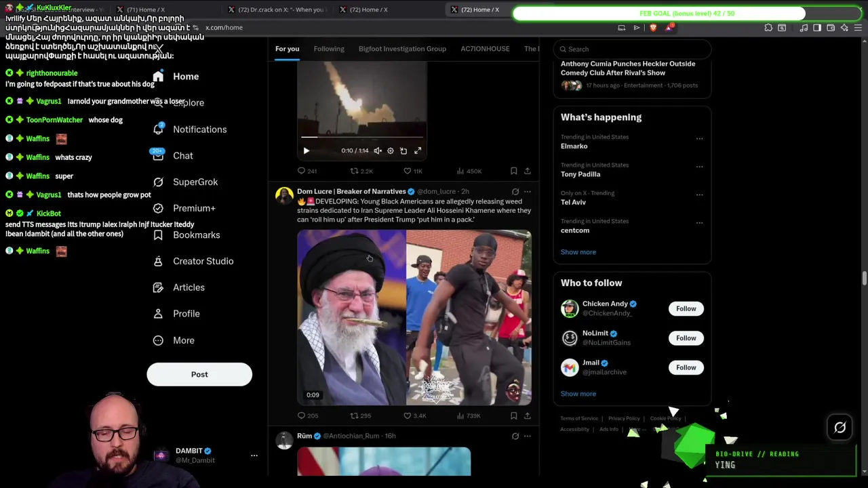Switch to Bigfoot Investigation Group tab

click(x=402, y=49)
